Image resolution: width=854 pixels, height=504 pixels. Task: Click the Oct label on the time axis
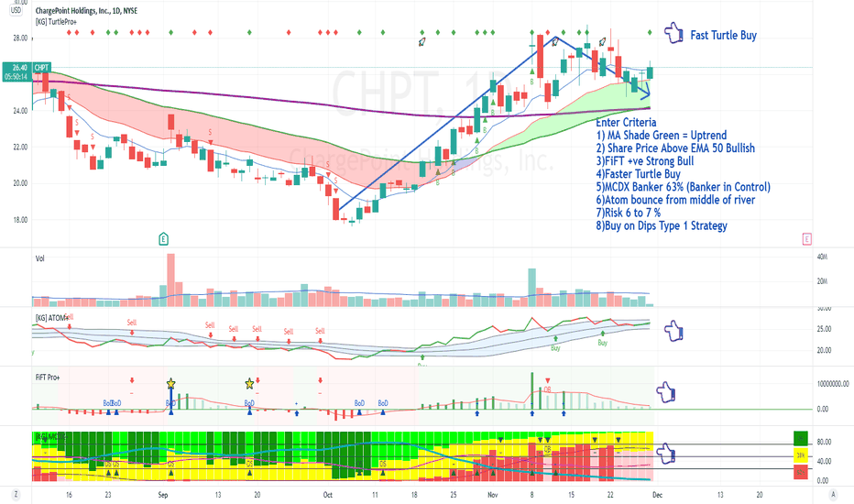pyautogui.click(x=328, y=495)
